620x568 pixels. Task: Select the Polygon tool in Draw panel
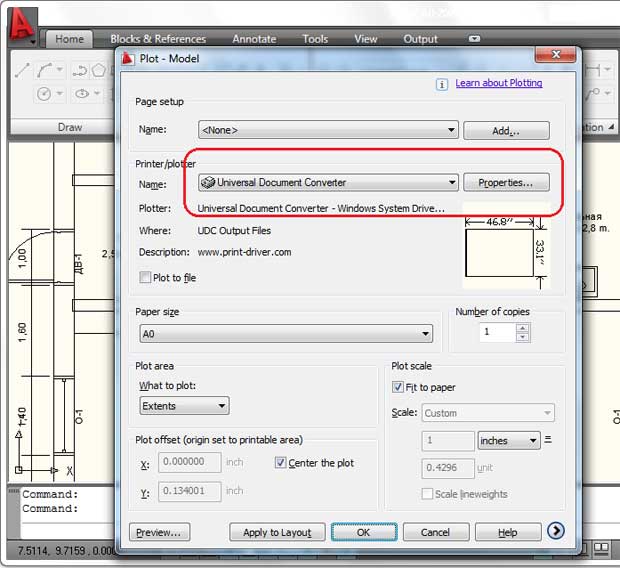click(x=98, y=71)
